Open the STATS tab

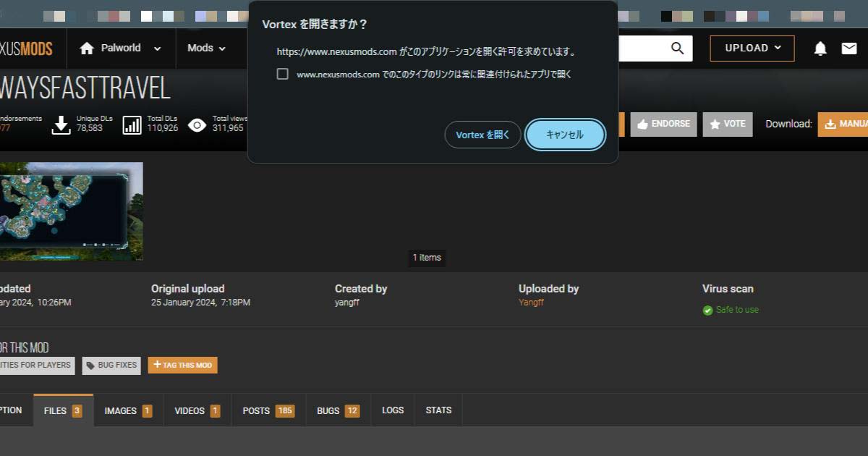click(438, 410)
